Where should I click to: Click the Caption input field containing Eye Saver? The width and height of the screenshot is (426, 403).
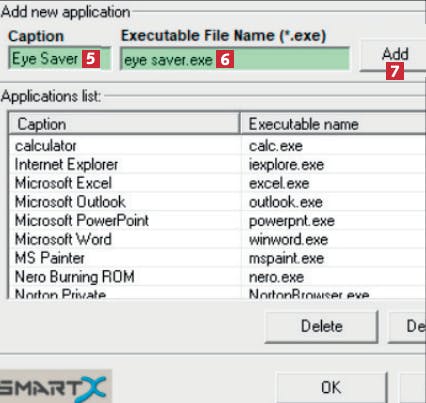[x=59, y=59]
